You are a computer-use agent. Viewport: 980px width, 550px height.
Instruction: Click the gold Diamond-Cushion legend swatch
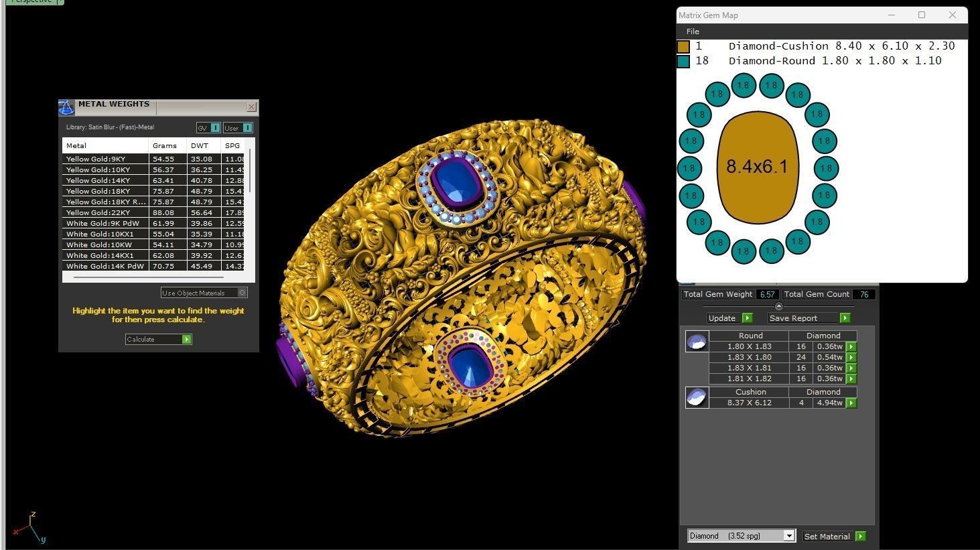point(683,47)
